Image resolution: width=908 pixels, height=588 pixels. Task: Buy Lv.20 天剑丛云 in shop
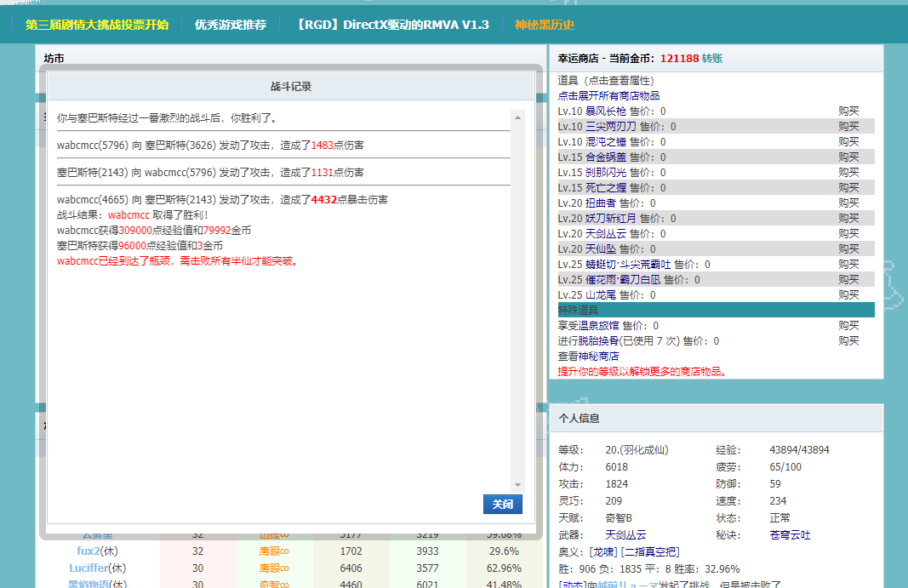click(x=848, y=234)
